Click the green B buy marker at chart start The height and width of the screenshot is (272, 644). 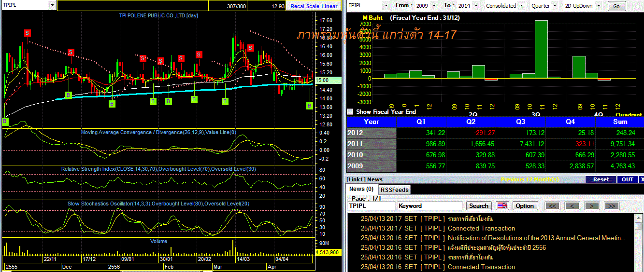tap(5, 121)
